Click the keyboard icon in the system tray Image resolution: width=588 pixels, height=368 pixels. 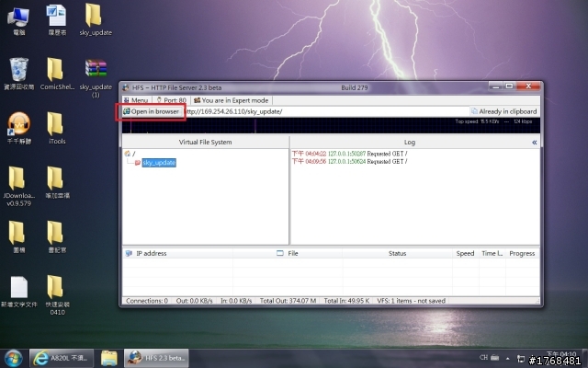[x=495, y=358]
